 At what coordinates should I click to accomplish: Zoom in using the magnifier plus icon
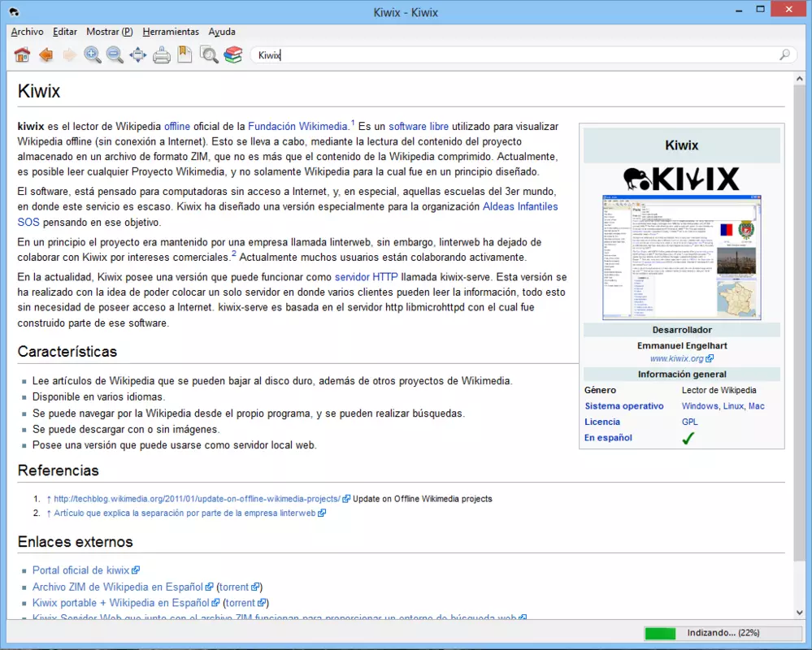pos(93,55)
